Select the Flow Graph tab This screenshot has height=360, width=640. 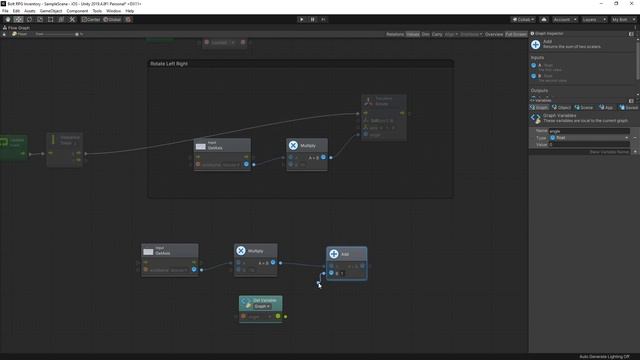pos(16,28)
